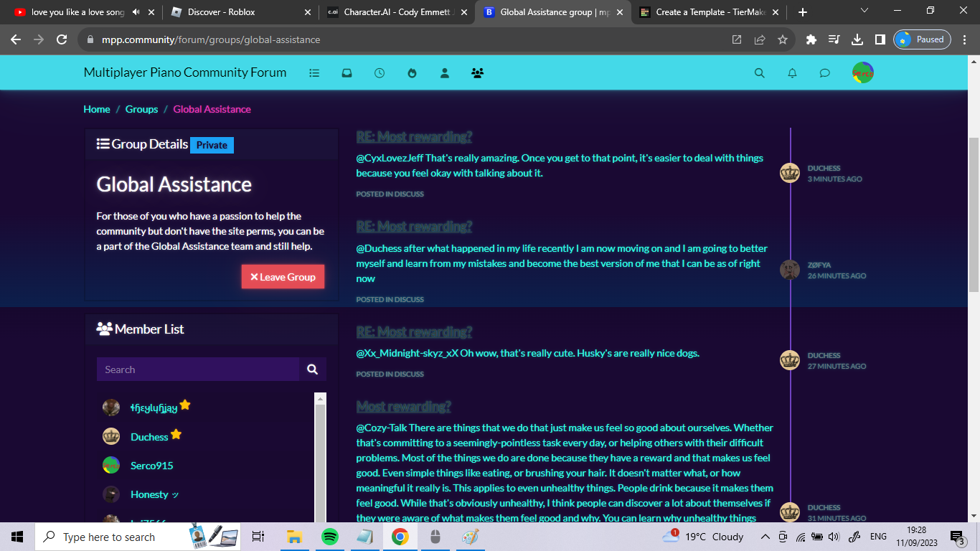Click the browser back arrow
Viewport: 980px width, 551px height.
16,39
